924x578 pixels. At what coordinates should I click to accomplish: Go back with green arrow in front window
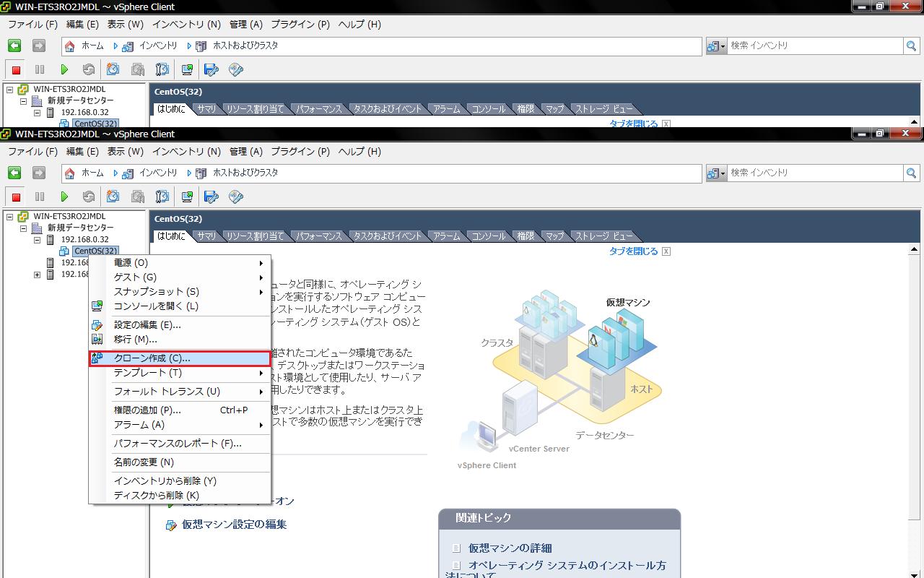pyautogui.click(x=14, y=173)
